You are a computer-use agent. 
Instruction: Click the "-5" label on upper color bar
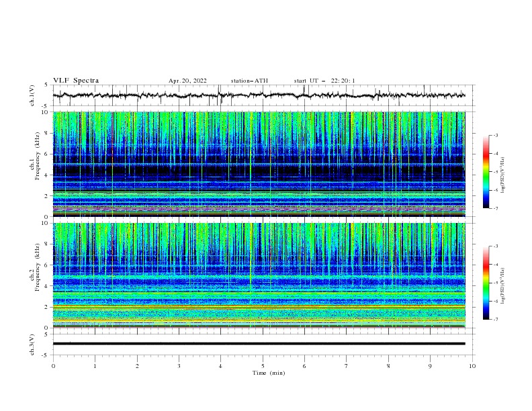(x=495, y=172)
